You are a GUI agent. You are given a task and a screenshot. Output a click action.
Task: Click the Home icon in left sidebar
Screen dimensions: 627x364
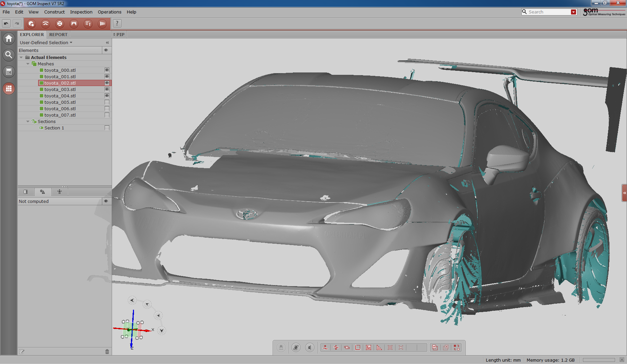9,38
